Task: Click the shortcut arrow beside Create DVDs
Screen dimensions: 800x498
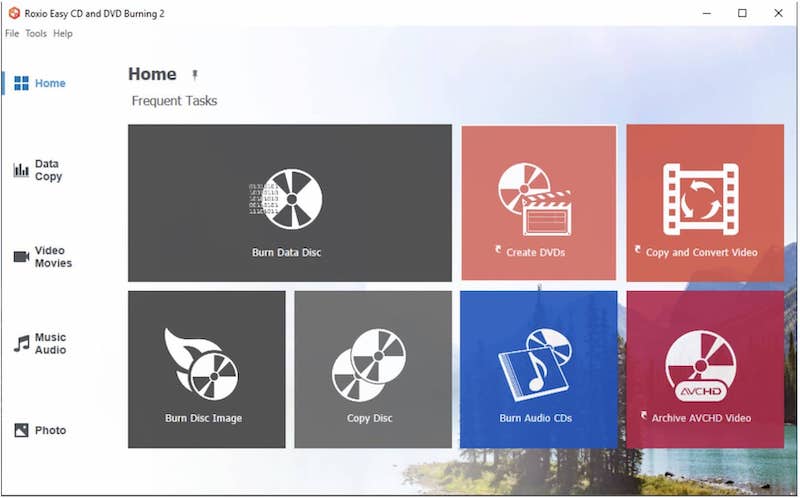Action: (498, 250)
